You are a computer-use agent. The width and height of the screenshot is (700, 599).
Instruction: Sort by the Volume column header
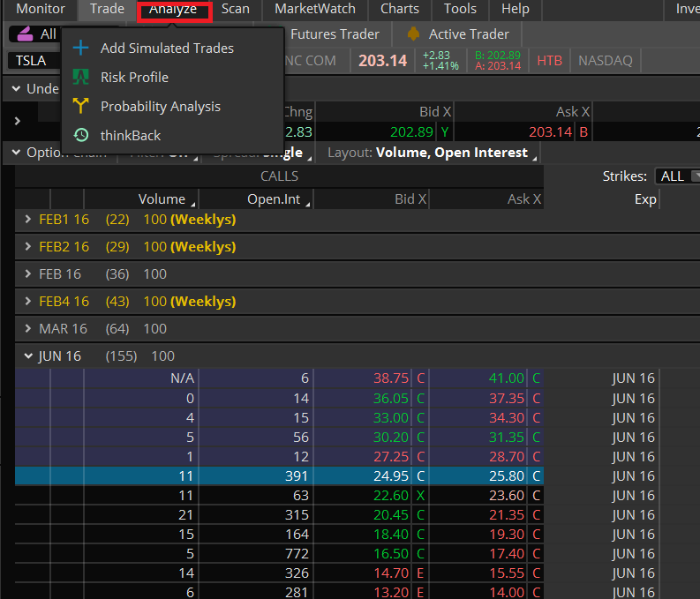[162, 199]
